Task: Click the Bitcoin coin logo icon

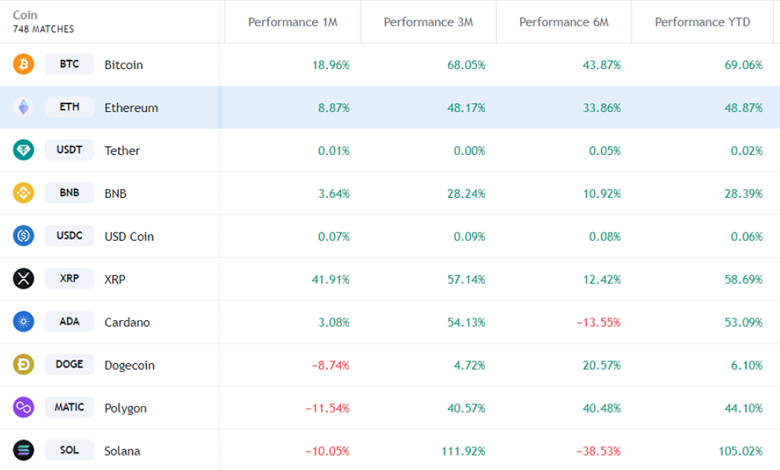Action: [x=23, y=65]
